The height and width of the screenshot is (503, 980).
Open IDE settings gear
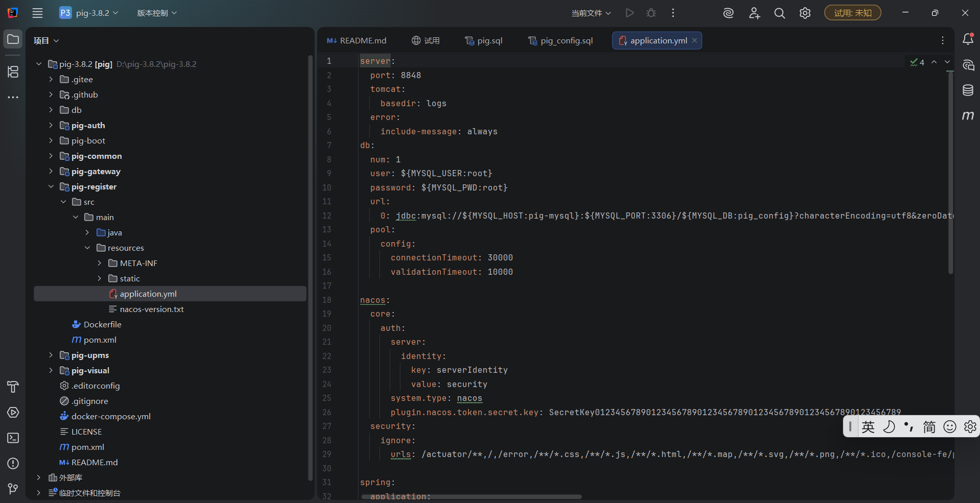tap(805, 13)
